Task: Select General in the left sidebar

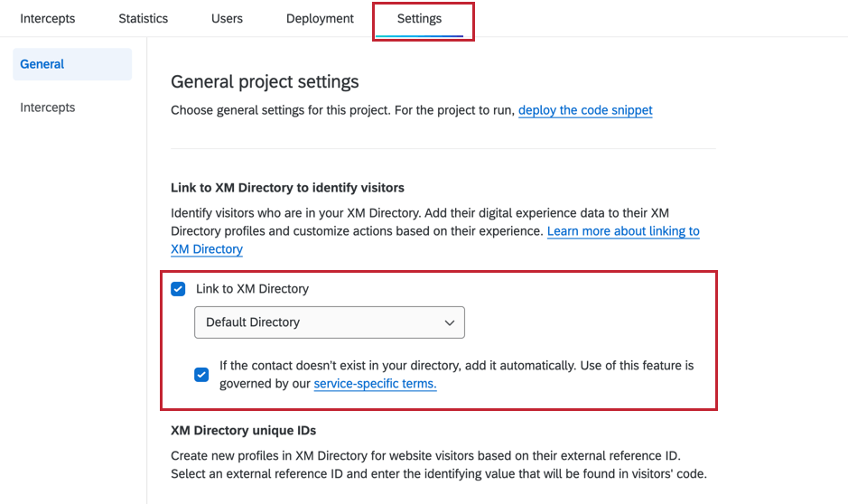Action: (42, 64)
